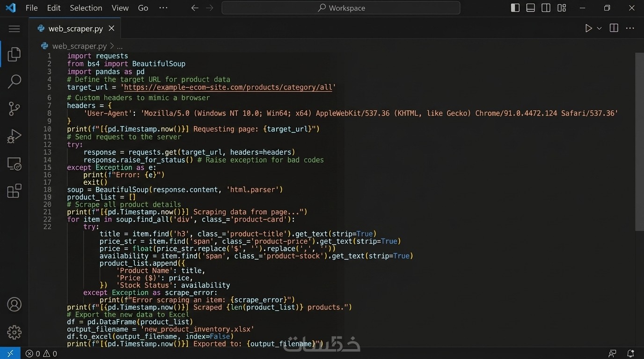Click the 'exit()' call on line 17
Screen dimensions: 644x359
click(x=95, y=182)
